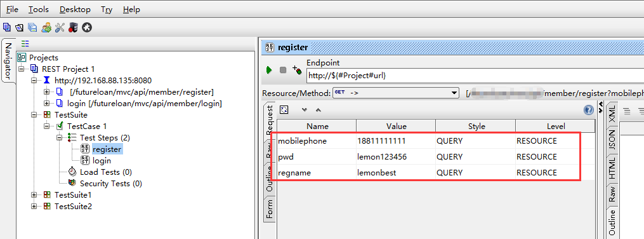Click the green Submit request play icon

[x=269, y=70]
